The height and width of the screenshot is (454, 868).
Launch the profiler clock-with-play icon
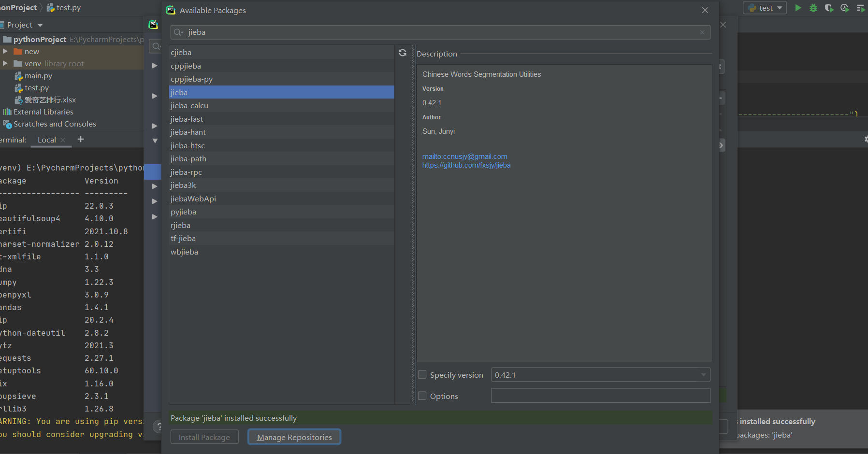[845, 8]
